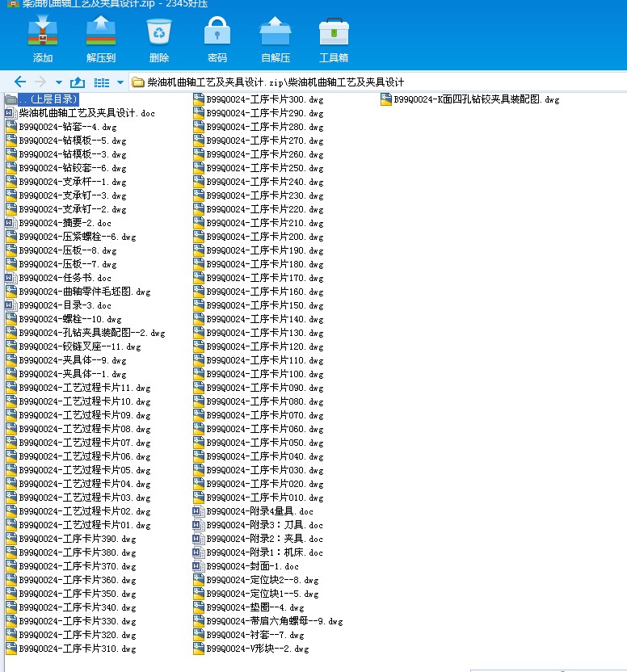
Task: Click the up-one-level folder icon
Action: tap(78, 82)
